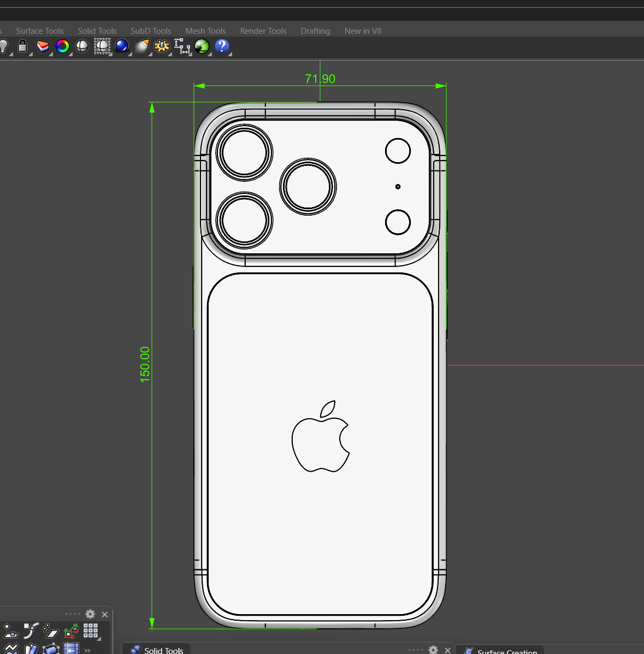Expand the array grid tool flyout
The width and height of the screenshot is (644, 654).
tap(91, 631)
